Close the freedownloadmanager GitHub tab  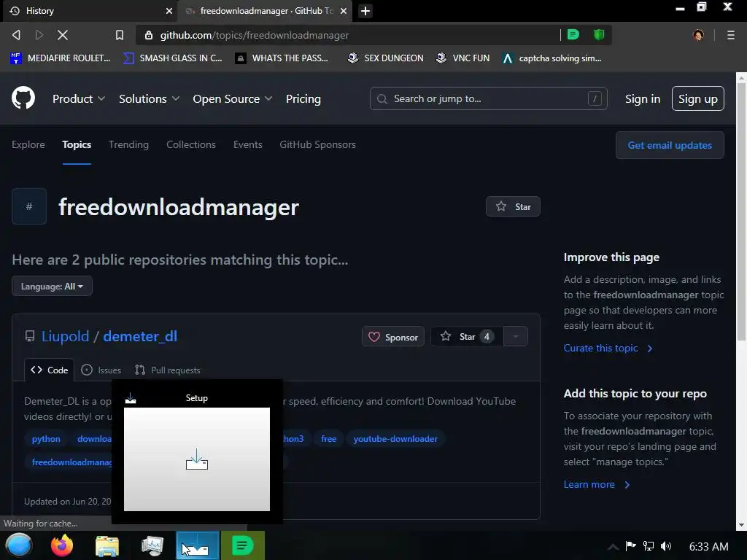pyautogui.click(x=344, y=10)
